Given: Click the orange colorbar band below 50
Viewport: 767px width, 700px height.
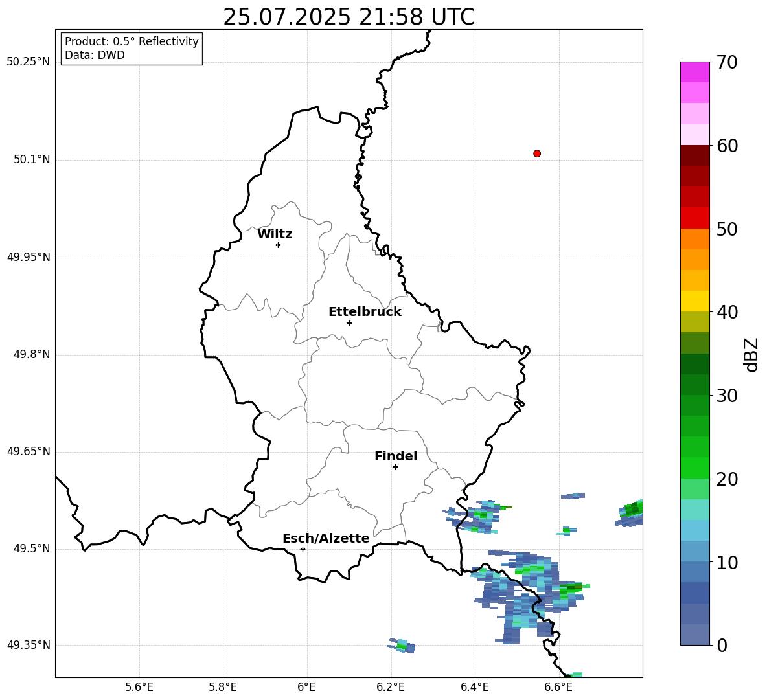Looking at the screenshot, I should [694, 238].
